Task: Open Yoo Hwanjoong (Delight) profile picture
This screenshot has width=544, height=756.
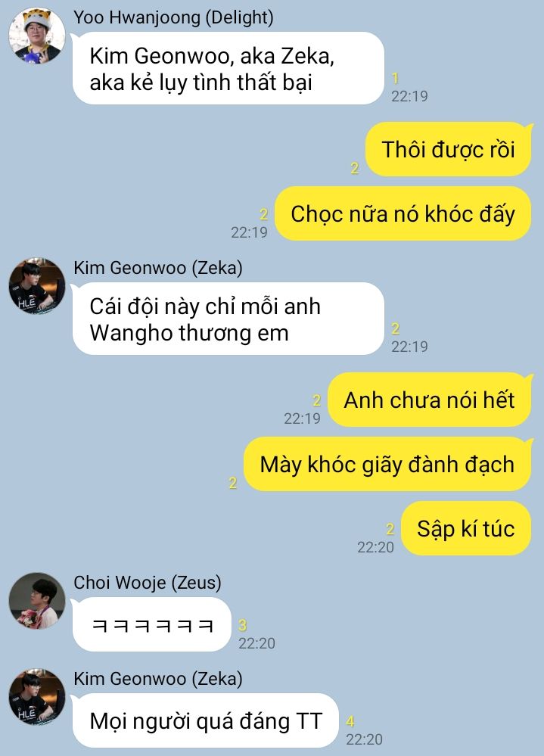Action: pos(37,36)
